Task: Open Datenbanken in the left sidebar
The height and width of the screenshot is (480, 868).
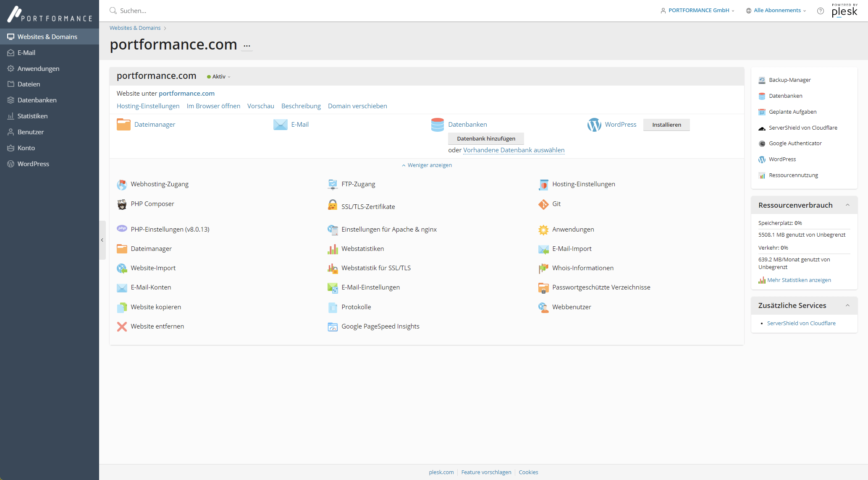Action: point(37,100)
